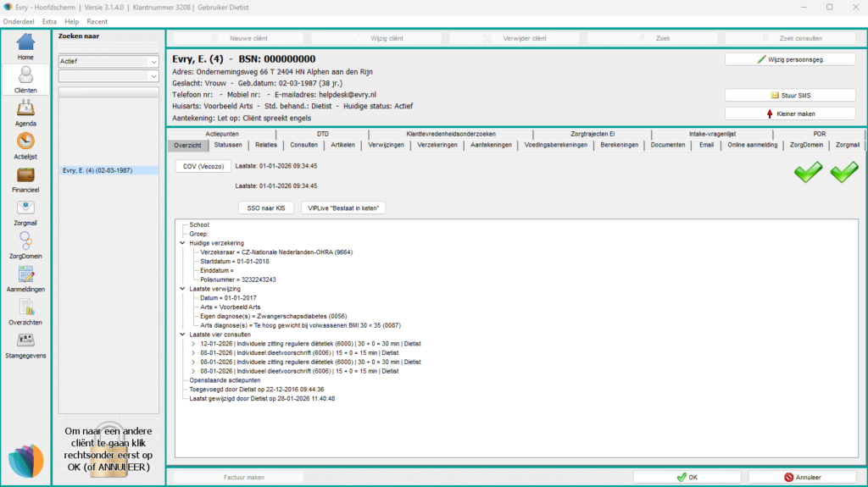The width and height of the screenshot is (868, 487).
Task: Open the Onderdeel menu
Action: coord(19,21)
